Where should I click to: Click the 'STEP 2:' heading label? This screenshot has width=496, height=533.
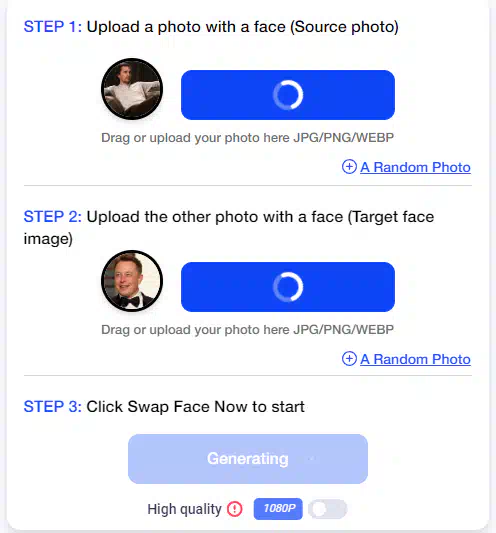click(x=53, y=217)
